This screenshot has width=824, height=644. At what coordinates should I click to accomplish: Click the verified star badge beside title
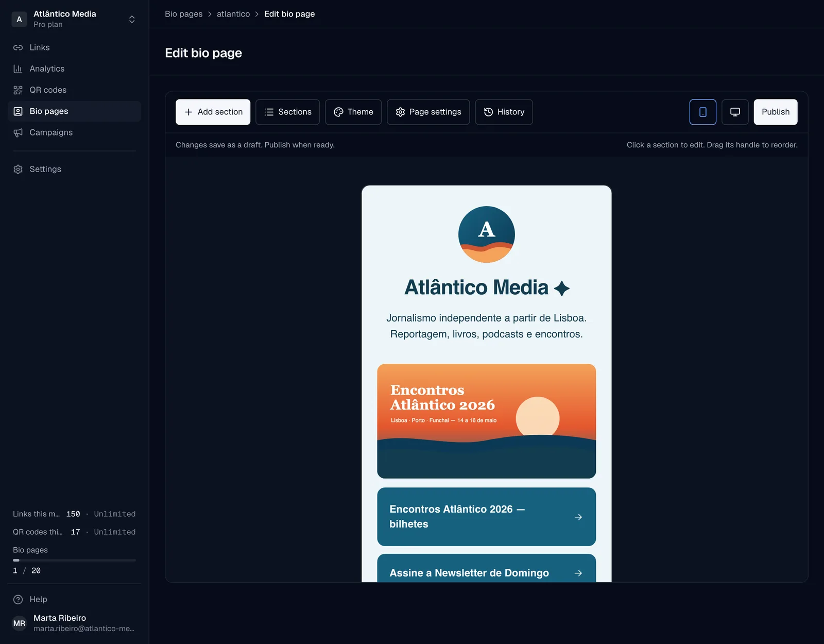(561, 289)
